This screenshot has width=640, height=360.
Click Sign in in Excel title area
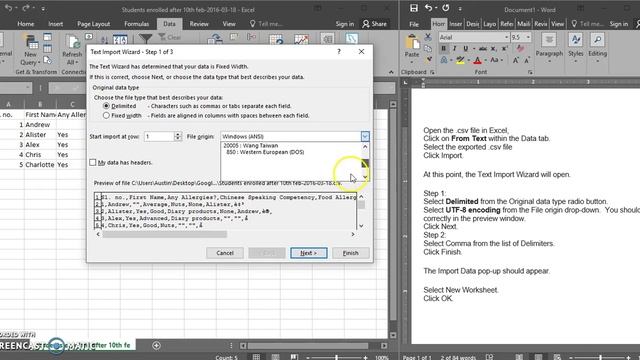pos(345,24)
